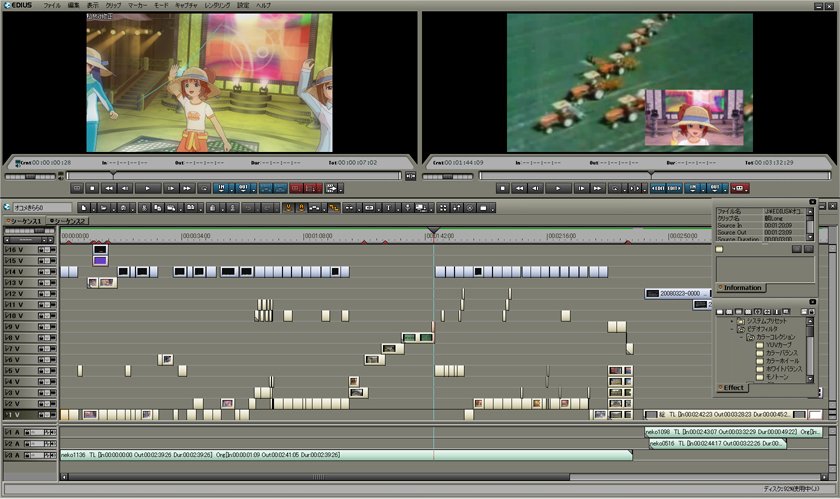Toggle loop playback in Player monitor

204,188
